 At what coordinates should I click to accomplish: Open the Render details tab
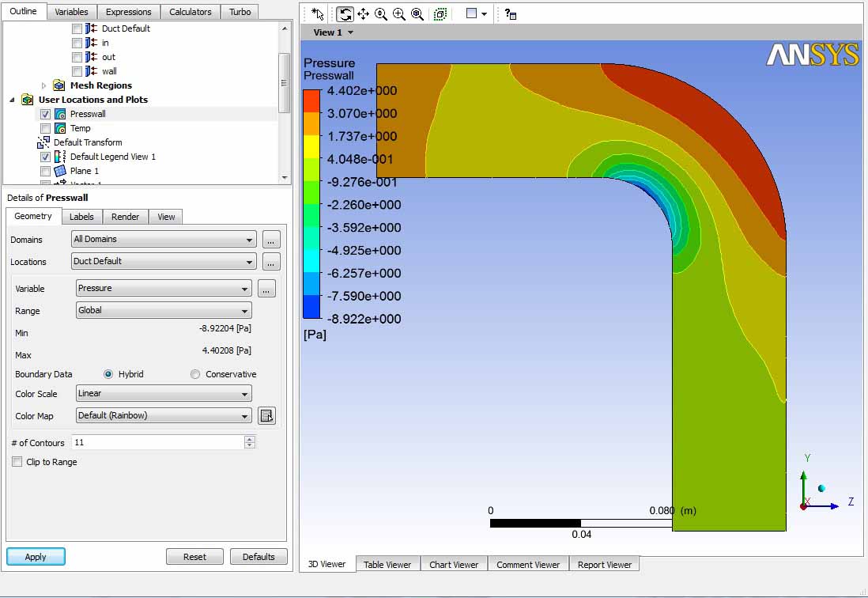125,217
